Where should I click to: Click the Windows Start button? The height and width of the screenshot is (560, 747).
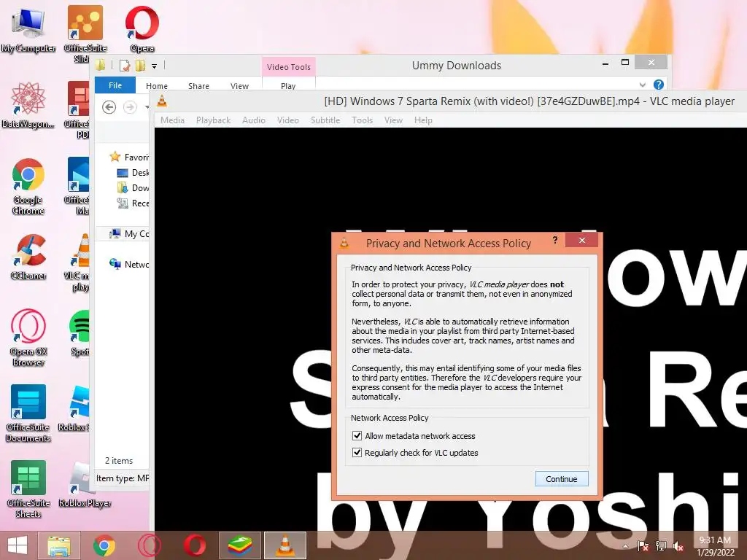[x=18, y=545]
